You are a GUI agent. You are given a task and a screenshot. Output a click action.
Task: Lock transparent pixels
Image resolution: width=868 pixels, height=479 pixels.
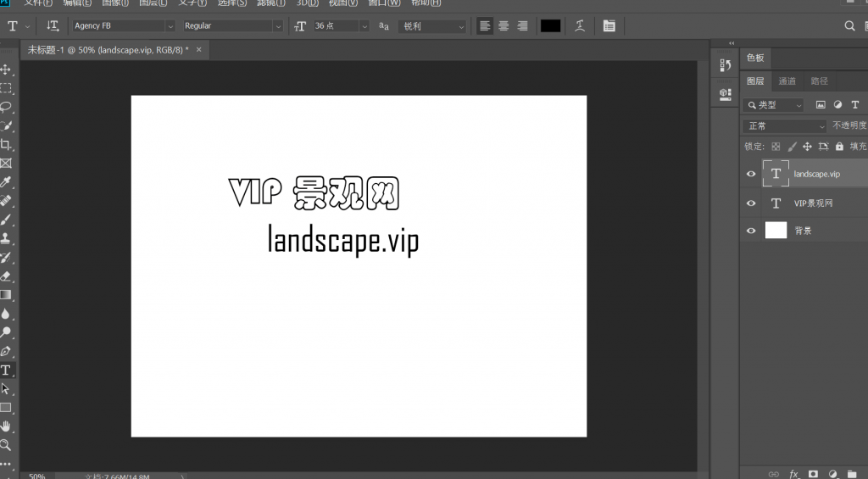click(776, 147)
